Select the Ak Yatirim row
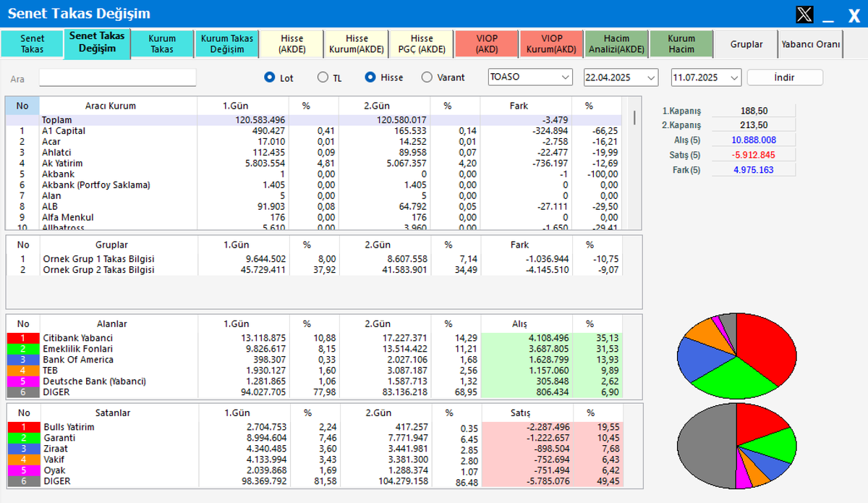 (313, 164)
